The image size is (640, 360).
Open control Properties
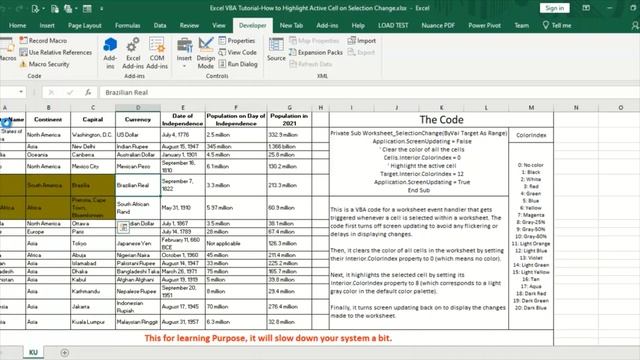click(x=237, y=40)
